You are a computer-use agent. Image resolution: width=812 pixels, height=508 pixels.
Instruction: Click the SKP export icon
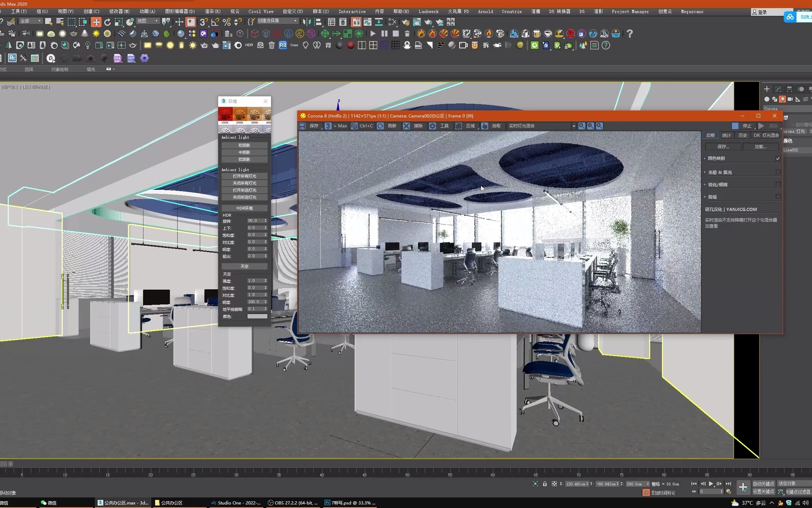click(x=131, y=58)
